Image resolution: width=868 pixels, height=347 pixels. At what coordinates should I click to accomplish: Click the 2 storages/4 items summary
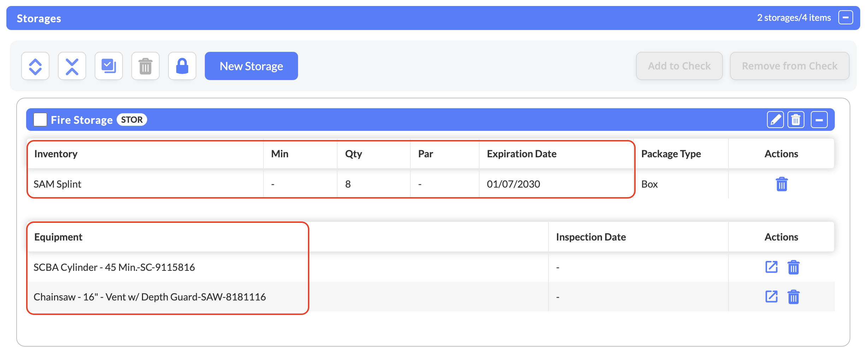[x=794, y=18]
